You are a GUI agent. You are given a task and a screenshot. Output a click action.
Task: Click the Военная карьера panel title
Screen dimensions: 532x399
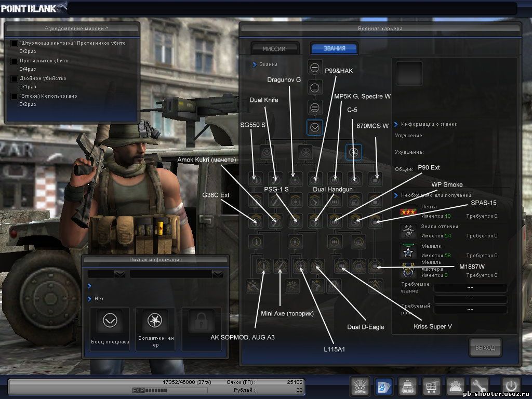tap(380, 29)
